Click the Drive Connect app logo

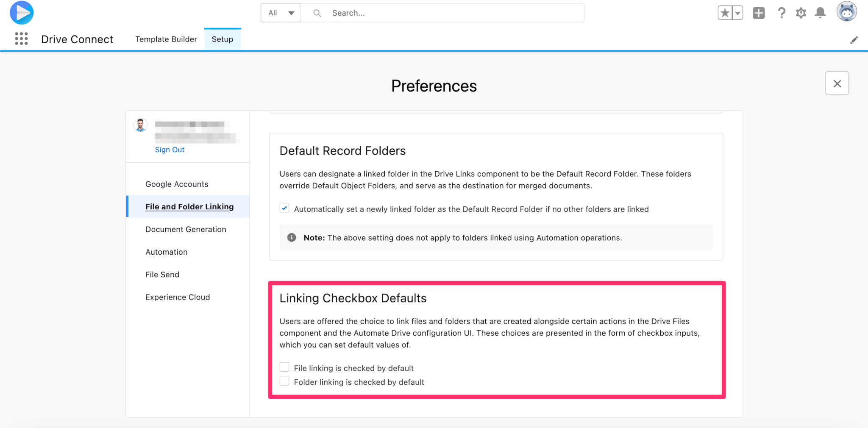[22, 13]
